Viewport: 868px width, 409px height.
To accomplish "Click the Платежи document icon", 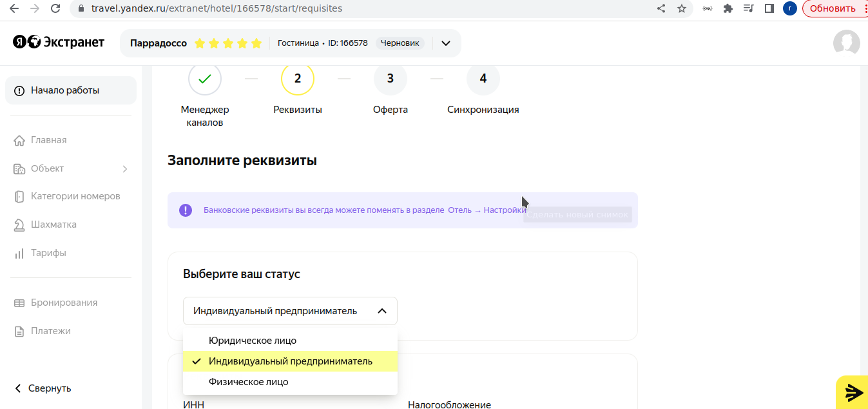I will click(x=19, y=331).
